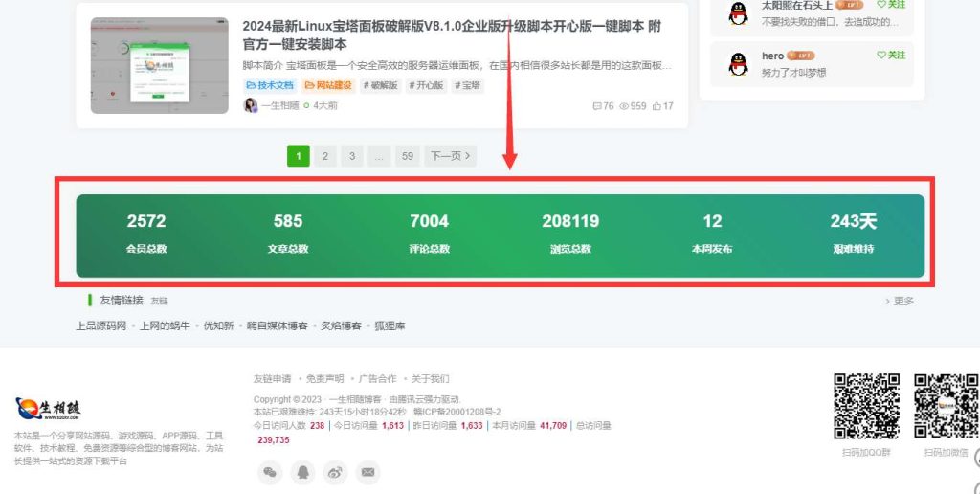
Task: Open friend link 优知新
Action: (218, 326)
